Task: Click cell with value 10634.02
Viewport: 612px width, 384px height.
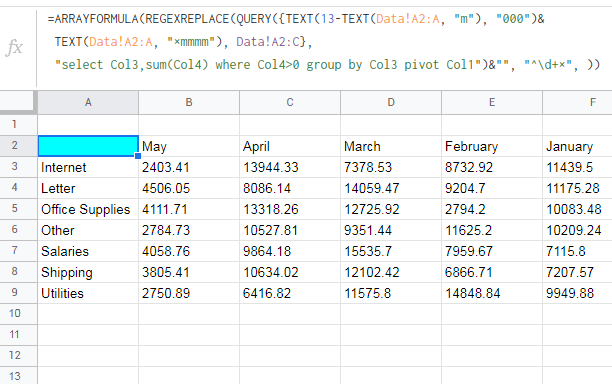Action: (290, 272)
